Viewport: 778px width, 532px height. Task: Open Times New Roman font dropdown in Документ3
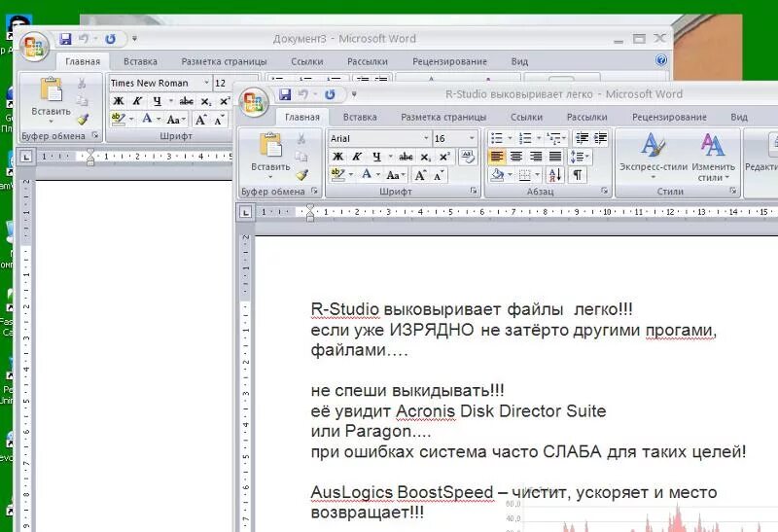click(206, 83)
